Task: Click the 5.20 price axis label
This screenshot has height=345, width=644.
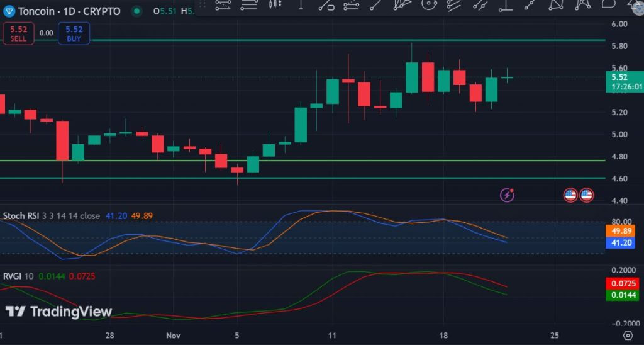Action: (x=619, y=112)
